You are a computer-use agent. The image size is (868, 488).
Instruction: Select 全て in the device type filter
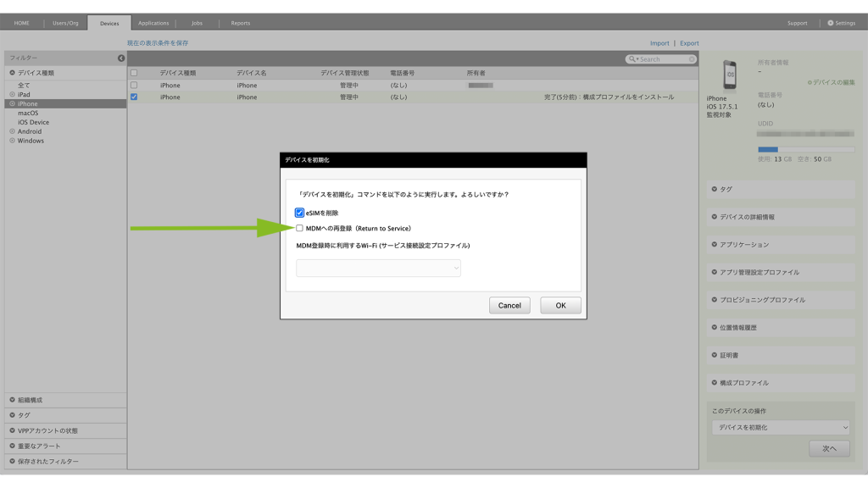(x=24, y=86)
